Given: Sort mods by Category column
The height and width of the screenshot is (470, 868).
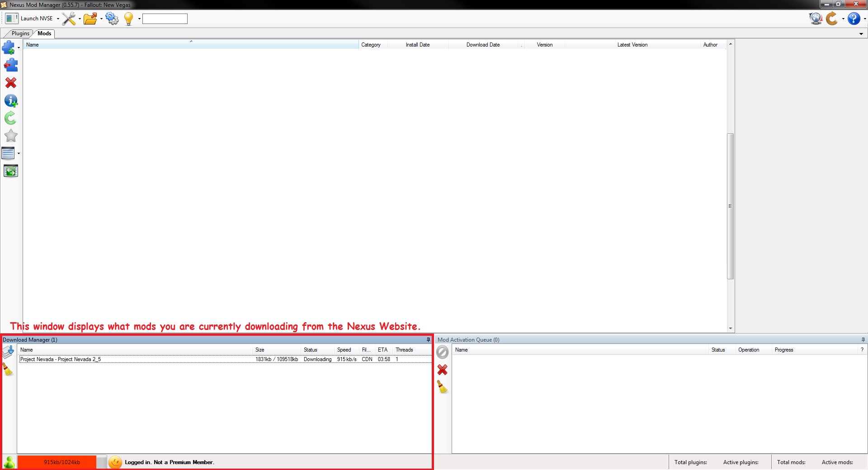Looking at the screenshot, I should point(373,45).
